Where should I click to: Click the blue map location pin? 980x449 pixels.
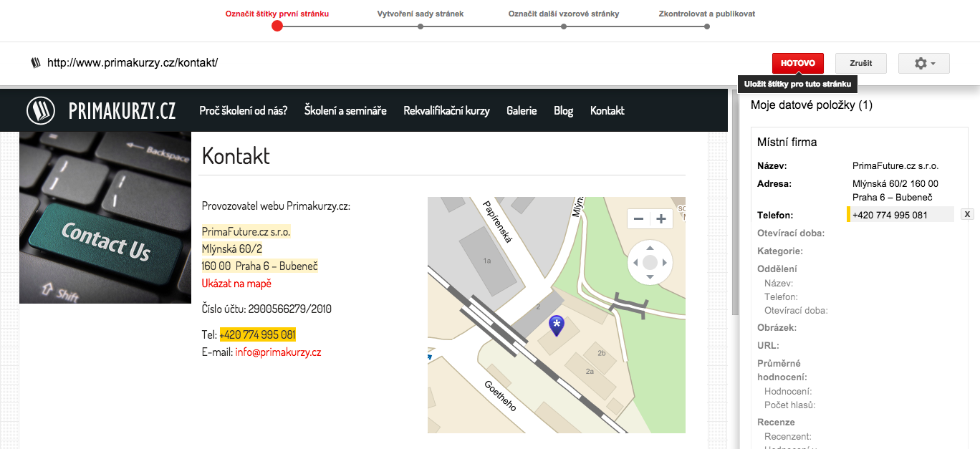(556, 326)
